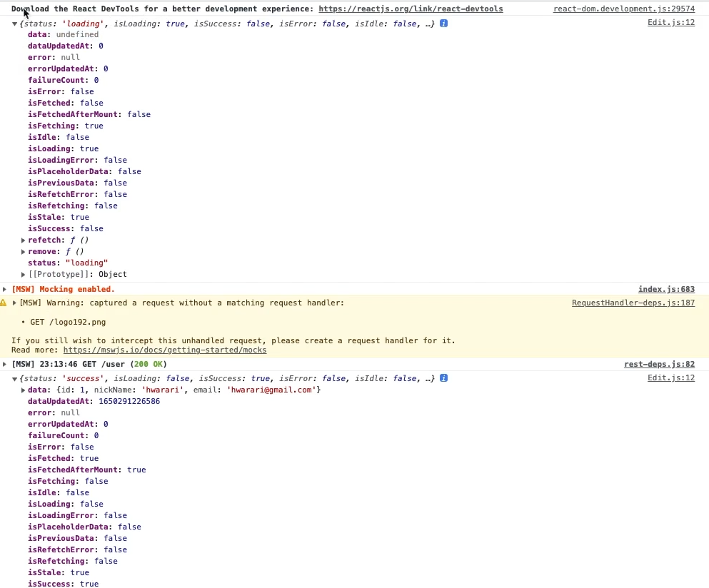Expand the data object with nickName hwarari

tap(23, 390)
